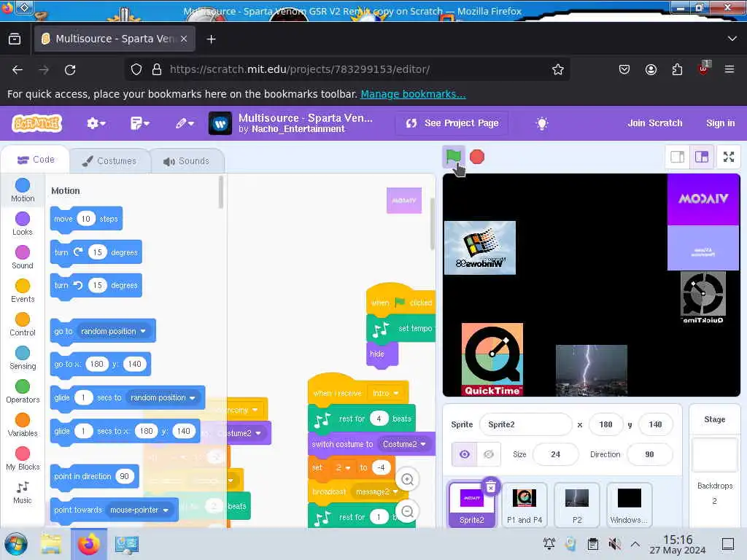This screenshot has height=560, width=747.
Task: Edit the sprite Direction field
Action: coord(649,454)
